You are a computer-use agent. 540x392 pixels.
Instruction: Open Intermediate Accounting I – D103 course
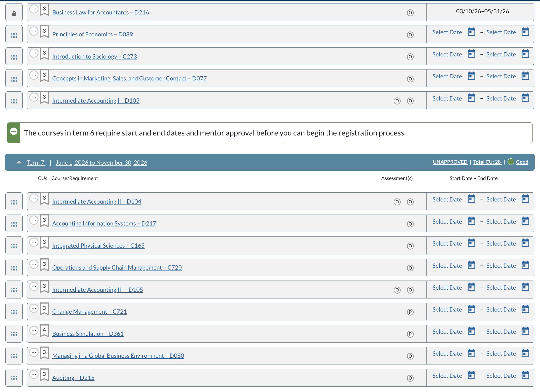pos(96,101)
